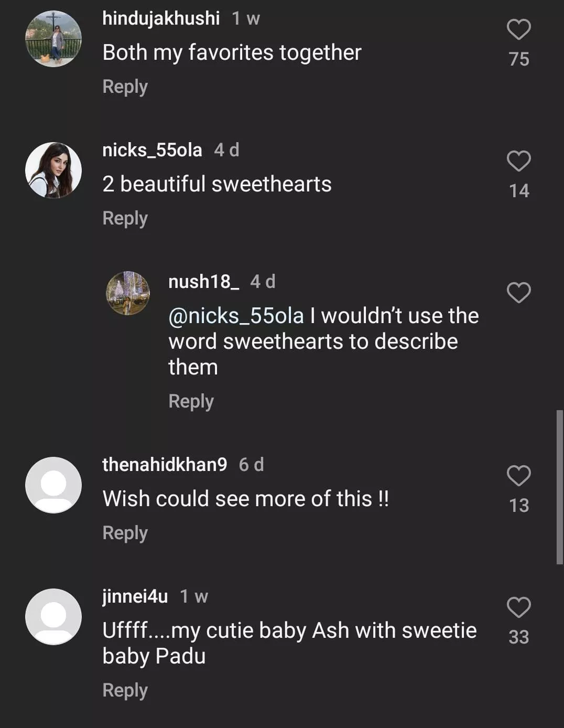Open thenahidkhan9's default avatar
The height and width of the screenshot is (728, 564).
tap(53, 485)
